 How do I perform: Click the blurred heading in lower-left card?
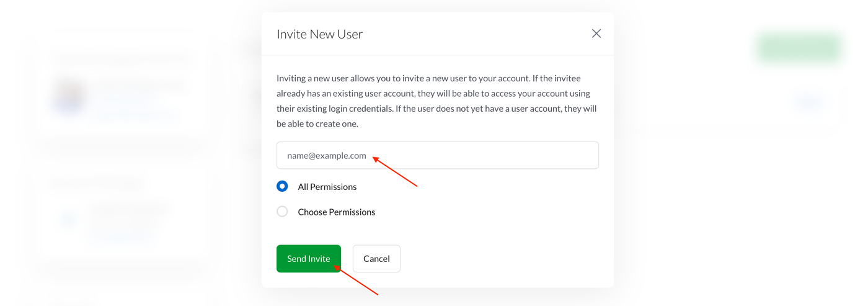[x=96, y=183]
